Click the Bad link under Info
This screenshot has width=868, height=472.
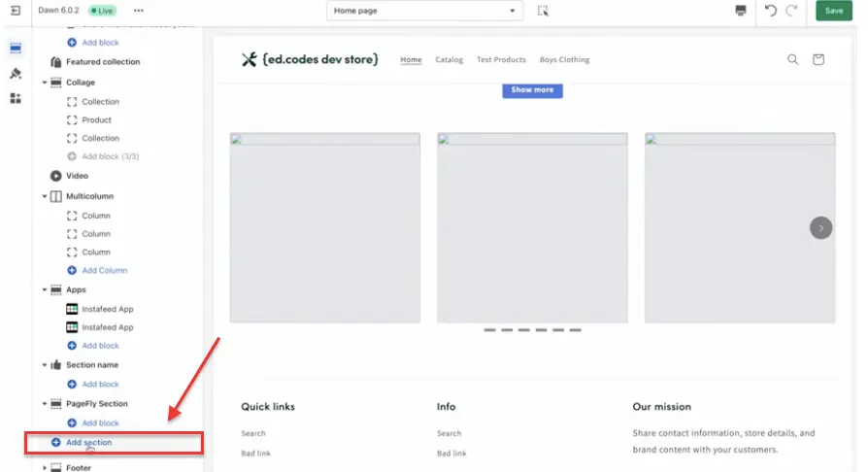(x=451, y=454)
